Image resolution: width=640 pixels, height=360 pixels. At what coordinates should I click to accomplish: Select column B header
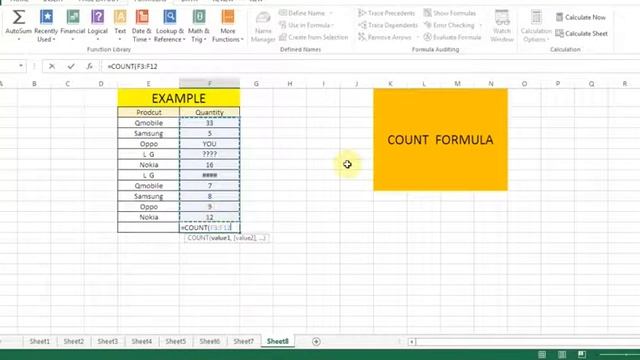34,84
